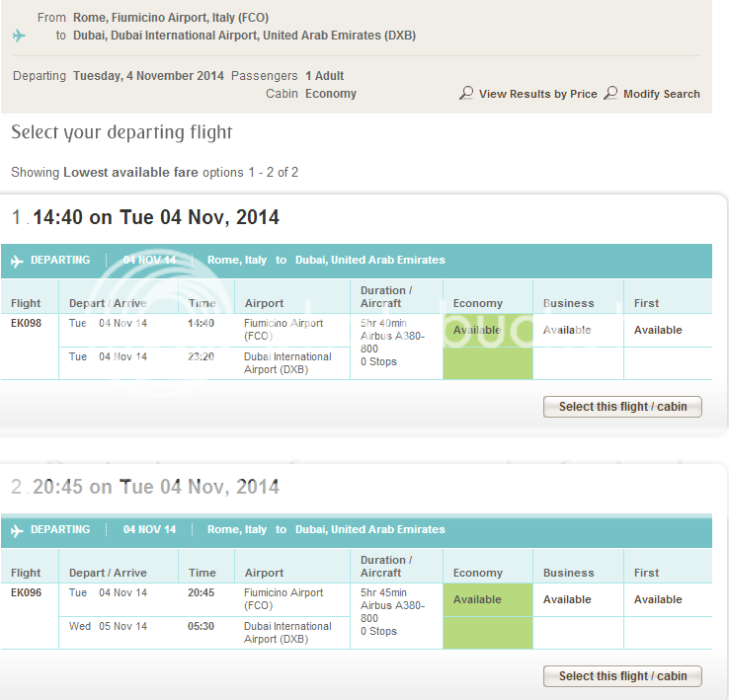Click the magnifier icon beside View Results by Price

pyautogui.click(x=466, y=94)
